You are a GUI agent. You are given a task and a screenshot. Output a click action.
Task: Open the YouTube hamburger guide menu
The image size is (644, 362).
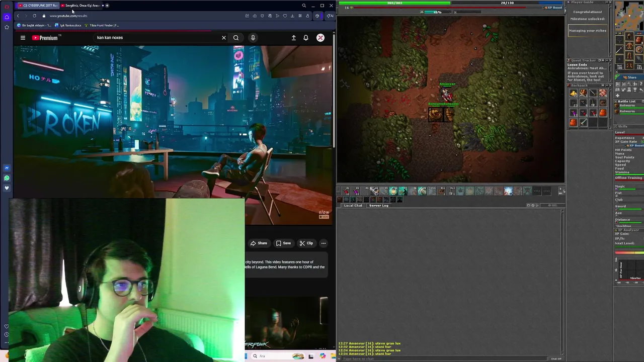(x=23, y=38)
